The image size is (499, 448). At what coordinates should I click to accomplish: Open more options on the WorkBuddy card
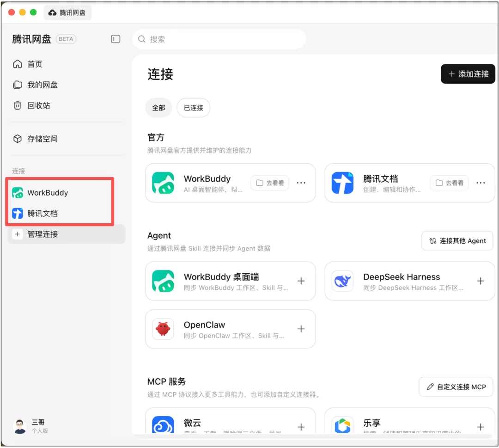coord(301,183)
